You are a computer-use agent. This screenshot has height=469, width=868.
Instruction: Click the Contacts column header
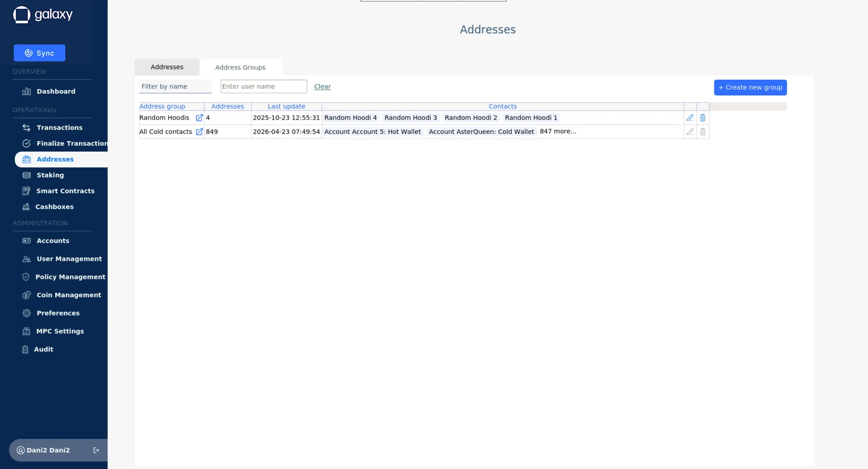[x=503, y=106]
